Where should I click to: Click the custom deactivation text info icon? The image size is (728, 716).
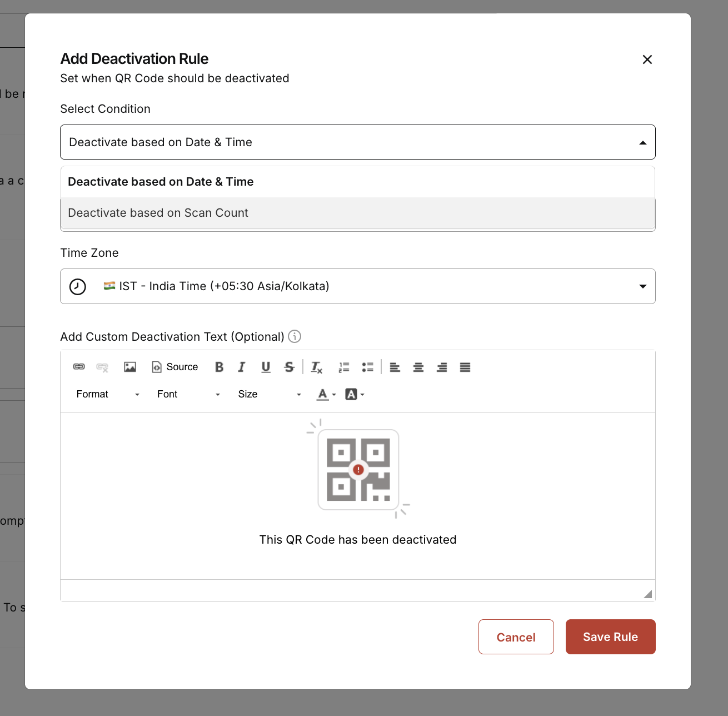295,336
